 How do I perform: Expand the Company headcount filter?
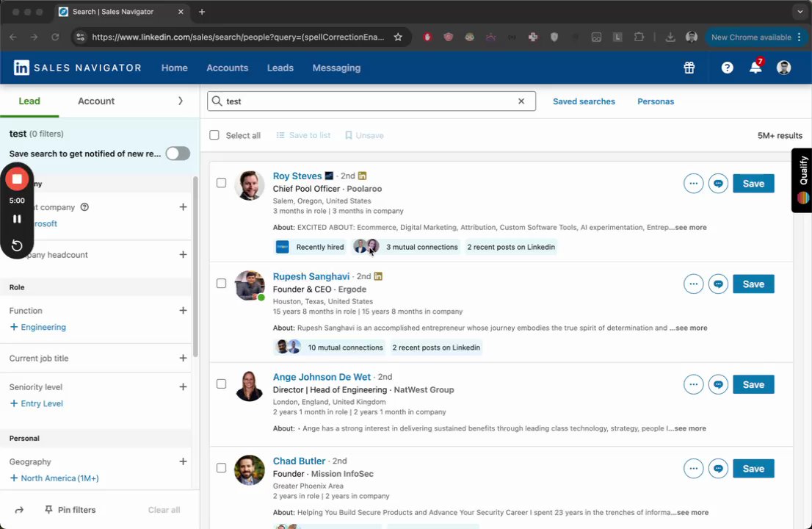pyautogui.click(x=183, y=254)
